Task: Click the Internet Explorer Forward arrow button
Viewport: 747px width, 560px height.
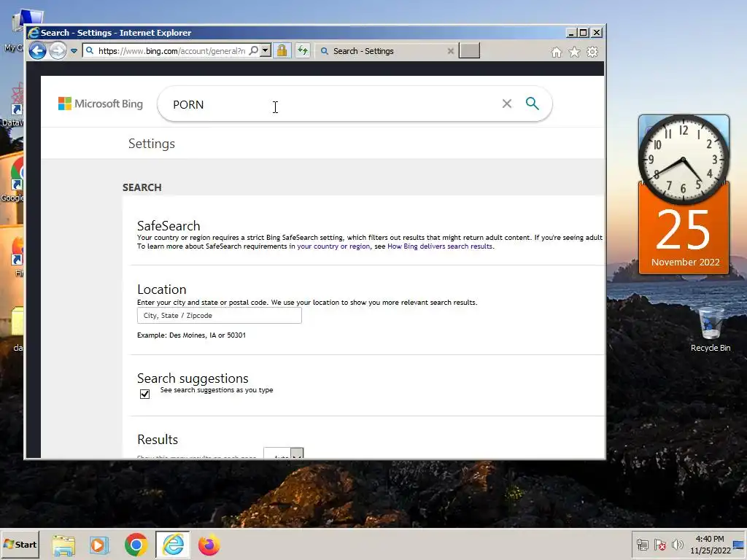Action: [58, 51]
